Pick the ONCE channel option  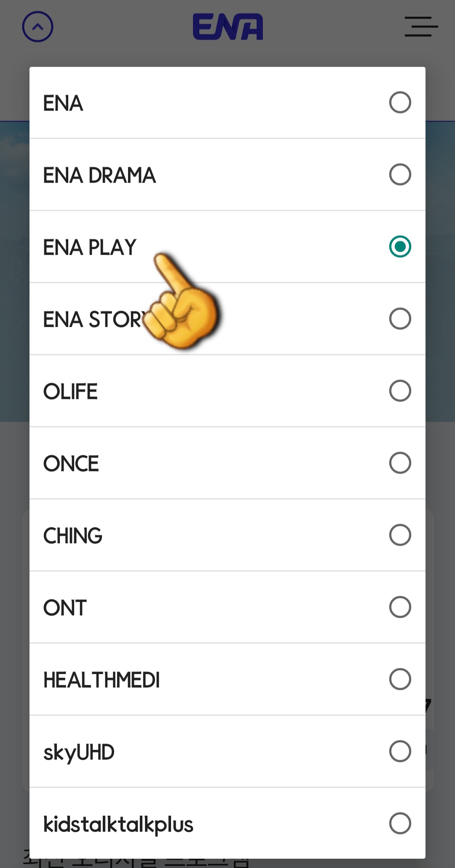pos(399,462)
